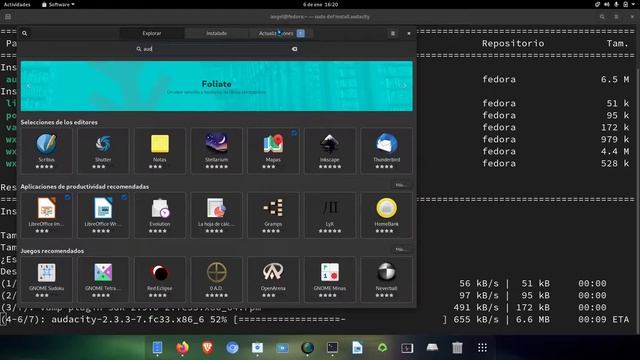Launch Brave browser from the dock
The width and height of the screenshot is (640, 360).
pyautogui.click(x=207, y=347)
